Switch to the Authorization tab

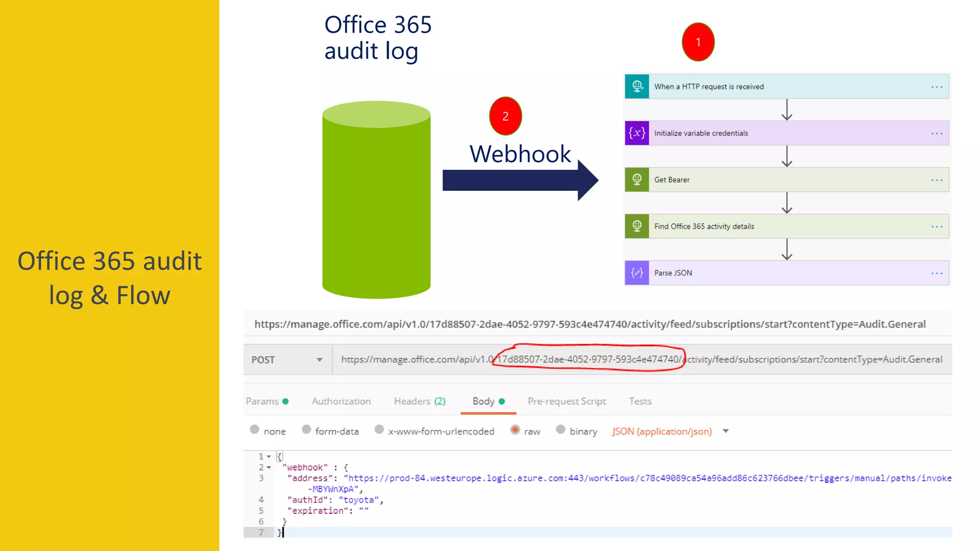341,401
